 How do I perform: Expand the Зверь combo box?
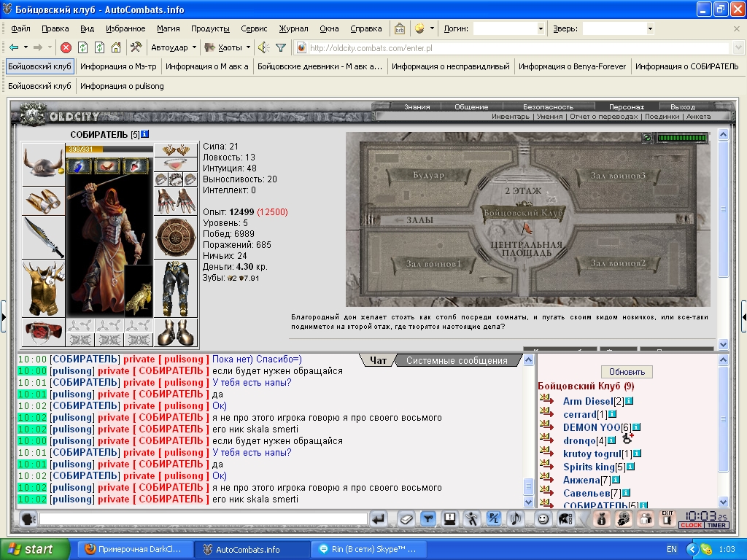(x=650, y=29)
